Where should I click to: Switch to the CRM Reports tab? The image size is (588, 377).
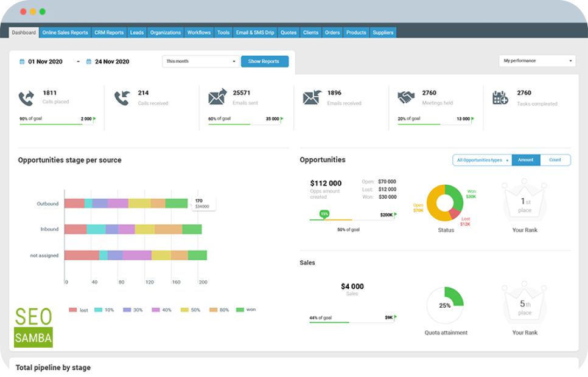pos(109,32)
